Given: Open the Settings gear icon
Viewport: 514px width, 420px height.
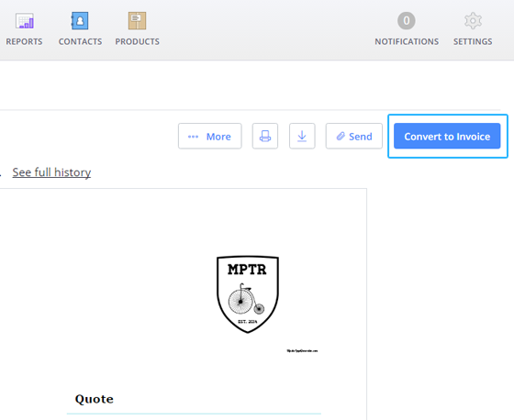Looking at the screenshot, I should [x=473, y=21].
